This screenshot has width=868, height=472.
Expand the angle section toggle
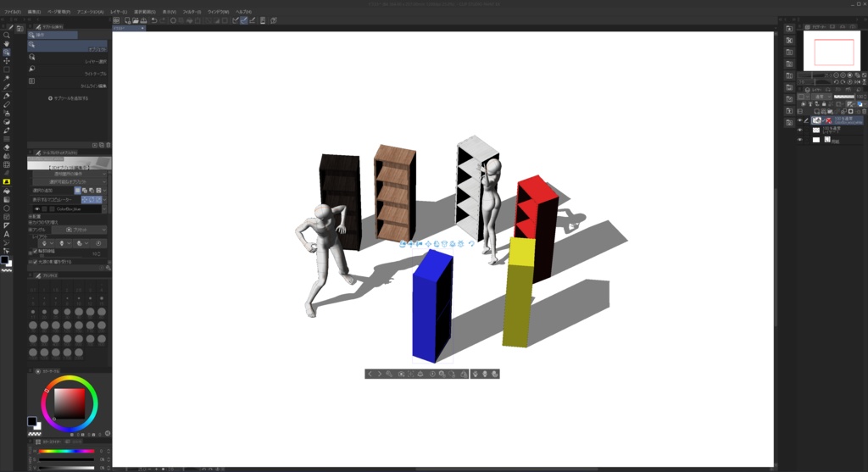31,230
